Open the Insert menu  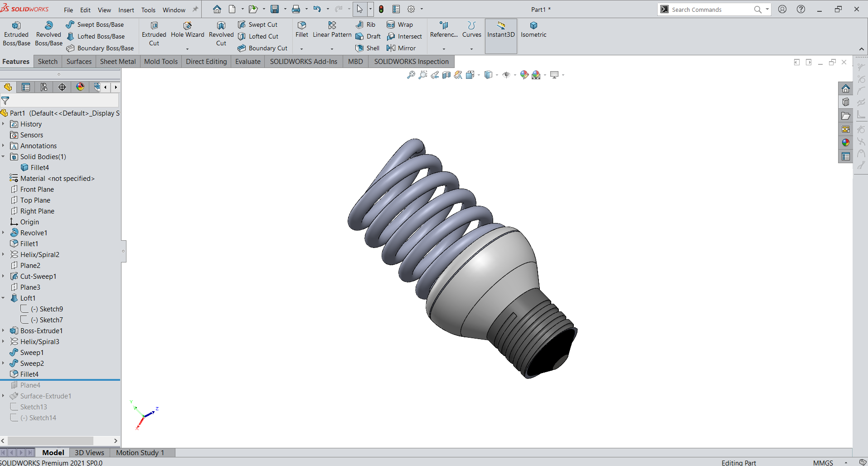126,10
